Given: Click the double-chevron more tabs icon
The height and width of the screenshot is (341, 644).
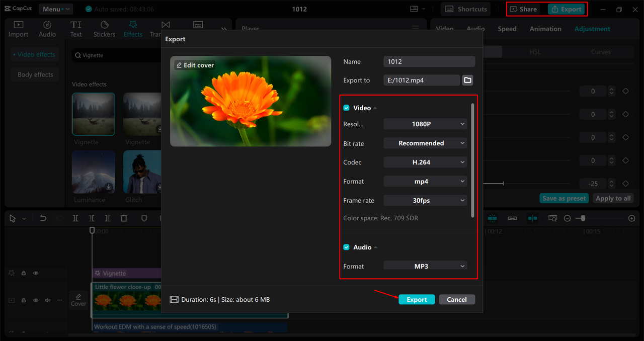Looking at the screenshot, I should point(224,29).
